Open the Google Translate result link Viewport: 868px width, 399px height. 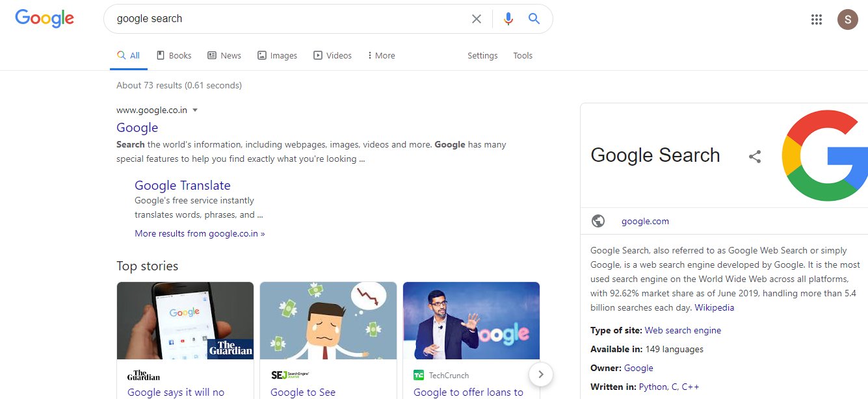[x=182, y=185]
